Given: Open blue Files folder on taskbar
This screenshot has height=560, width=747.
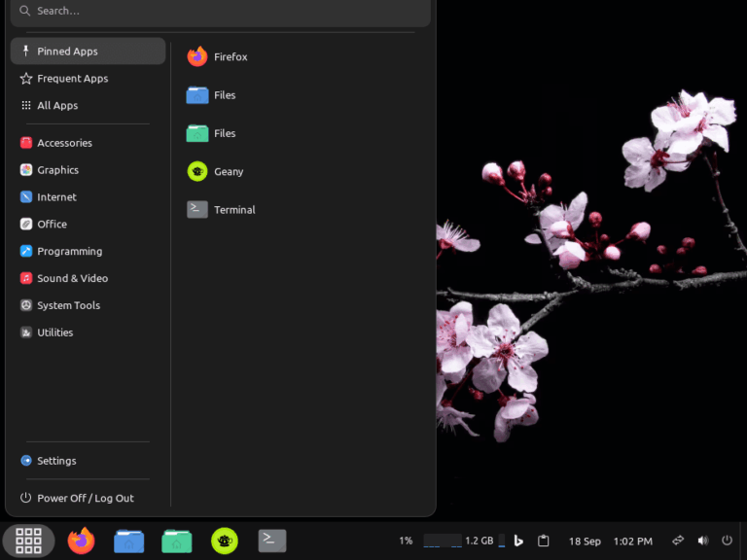Looking at the screenshot, I should tap(128, 541).
